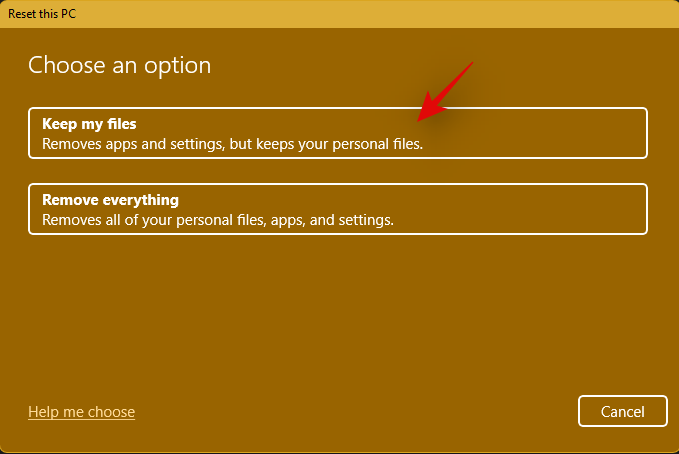Choose the Remove everything option

click(x=338, y=209)
